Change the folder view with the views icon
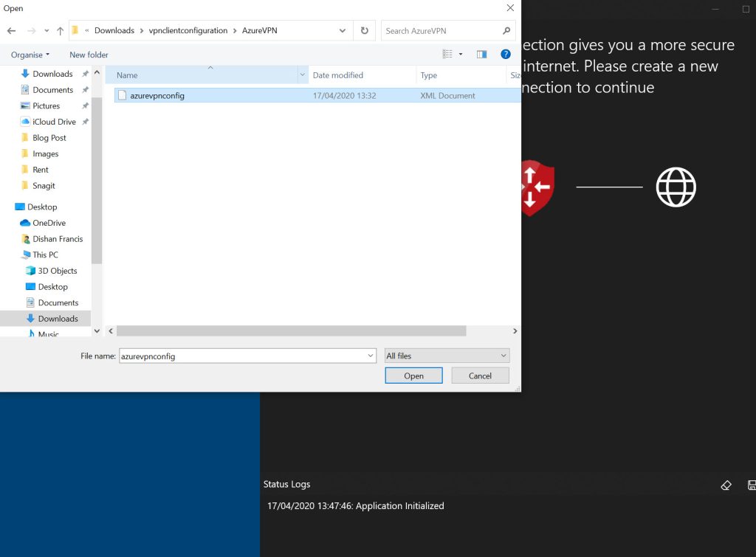 pyautogui.click(x=447, y=54)
